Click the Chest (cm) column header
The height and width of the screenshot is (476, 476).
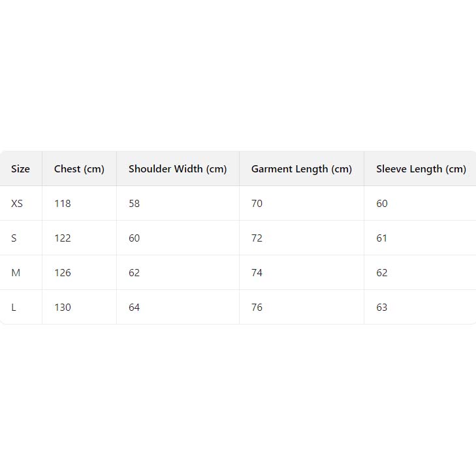(x=79, y=169)
